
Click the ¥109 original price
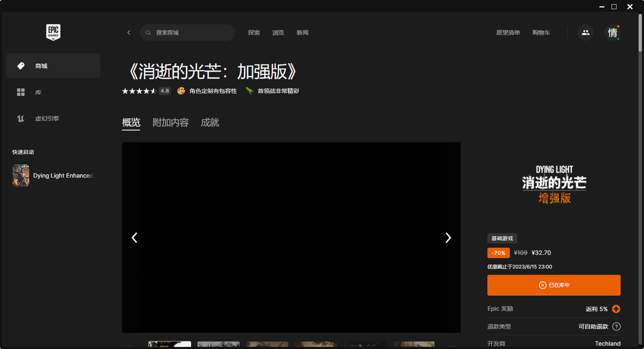pyautogui.click(x=521, y=253)
